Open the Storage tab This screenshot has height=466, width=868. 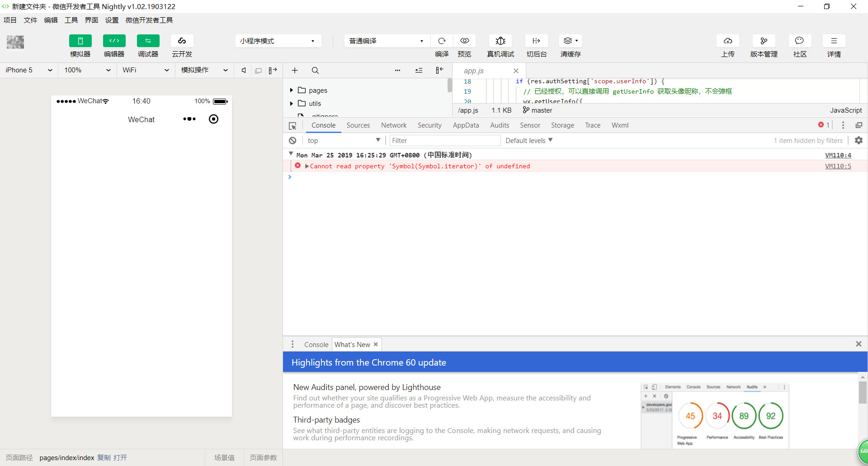tap(562, 125)
